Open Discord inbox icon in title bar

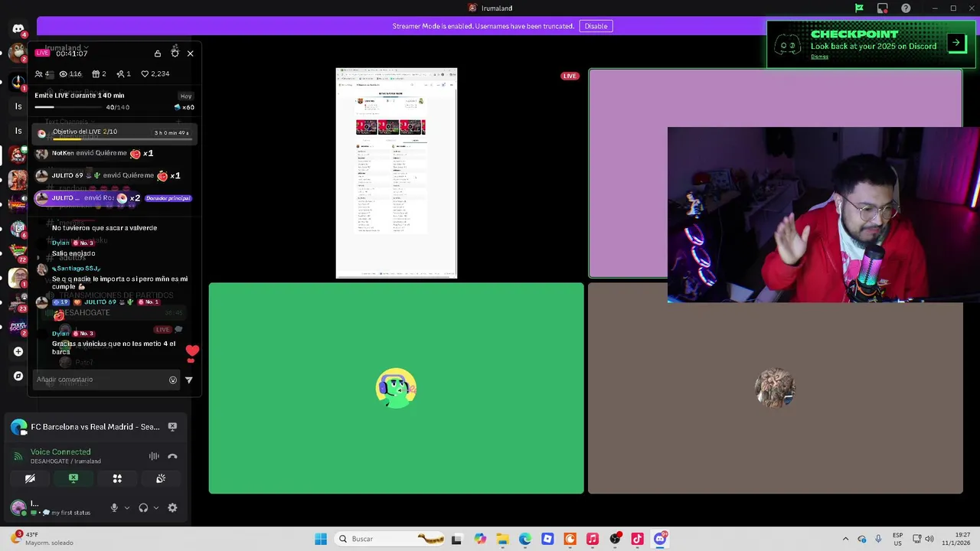pos(883,8)
